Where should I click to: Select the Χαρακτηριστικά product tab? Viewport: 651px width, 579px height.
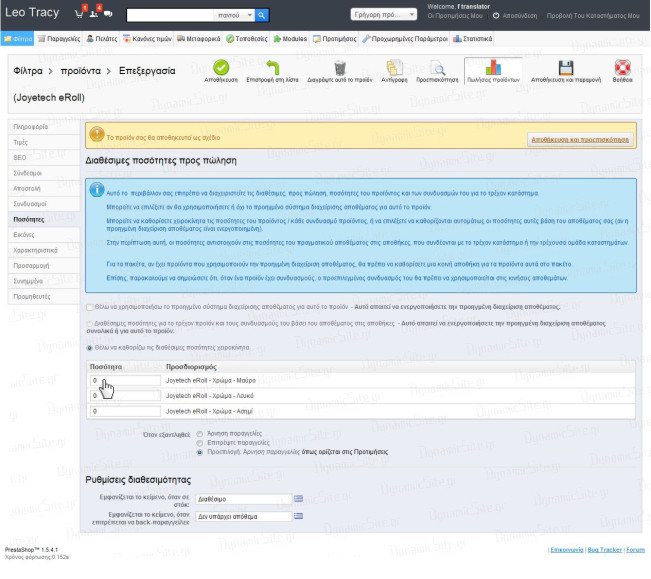coord(44,250)
